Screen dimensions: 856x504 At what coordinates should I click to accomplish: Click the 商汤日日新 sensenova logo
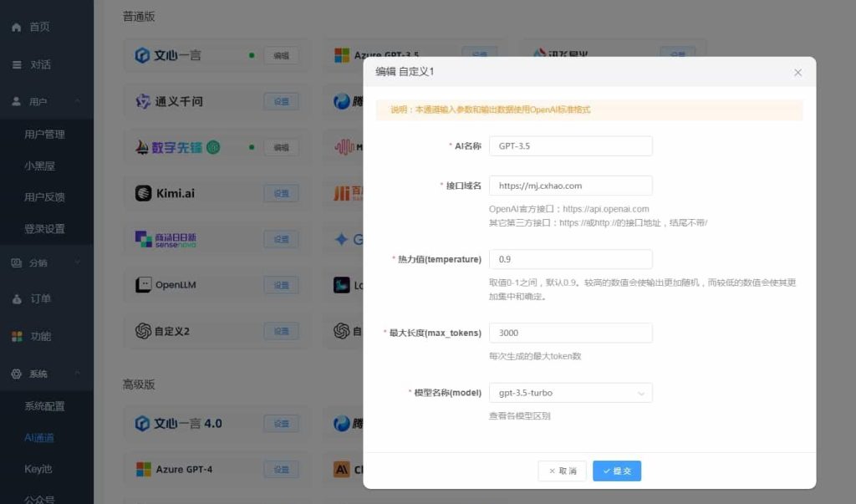point(166,239)
